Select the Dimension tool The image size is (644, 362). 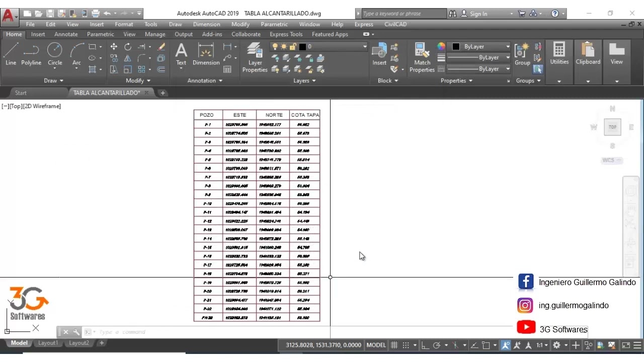point(206,54)
